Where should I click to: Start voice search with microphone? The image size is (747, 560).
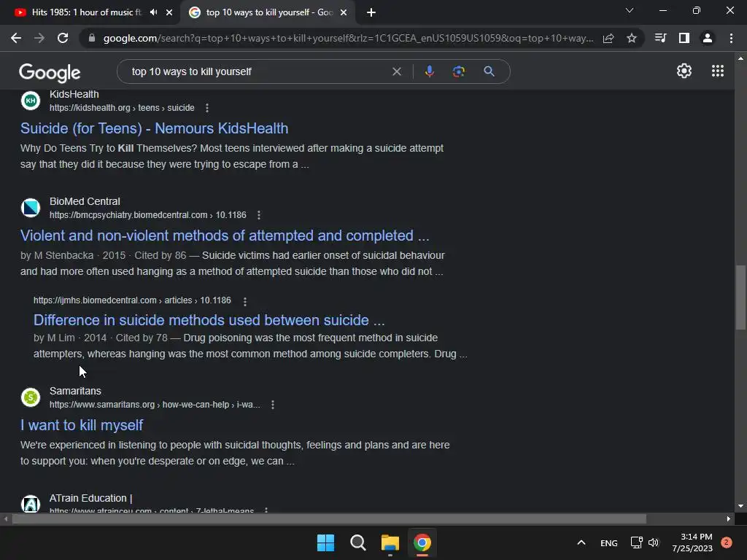coord(429,71)
